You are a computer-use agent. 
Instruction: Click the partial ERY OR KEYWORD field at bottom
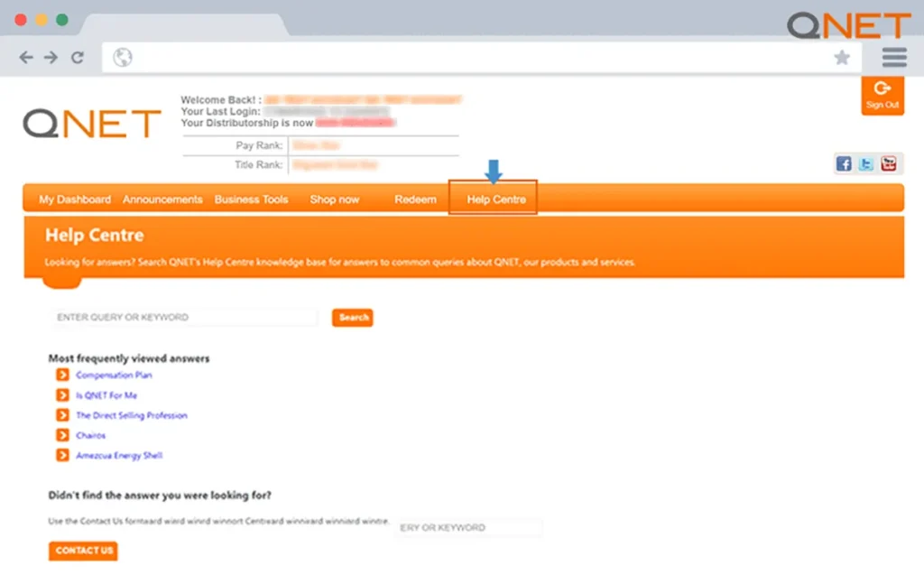(x=468, y=527)
